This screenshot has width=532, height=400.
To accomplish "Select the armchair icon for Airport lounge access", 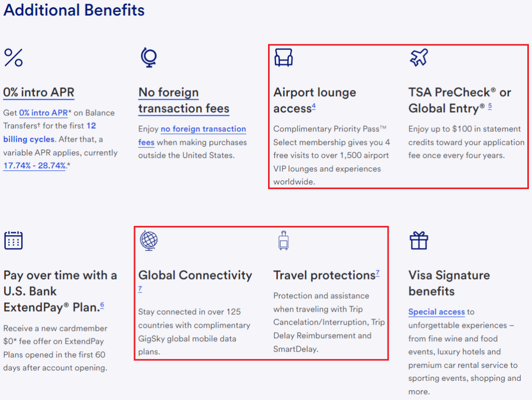I will coord(284,56).
